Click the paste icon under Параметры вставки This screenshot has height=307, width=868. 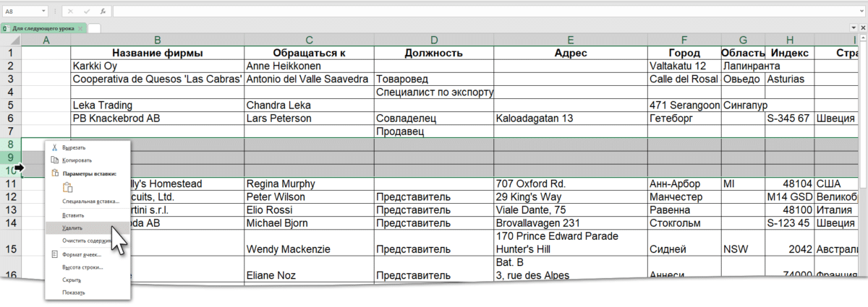69,187
